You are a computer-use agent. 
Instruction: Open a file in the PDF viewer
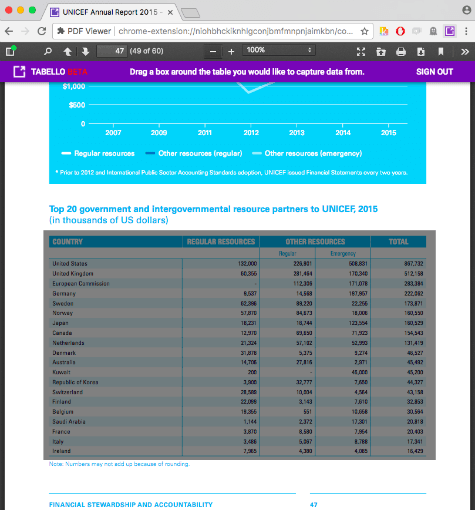point(381,52)
